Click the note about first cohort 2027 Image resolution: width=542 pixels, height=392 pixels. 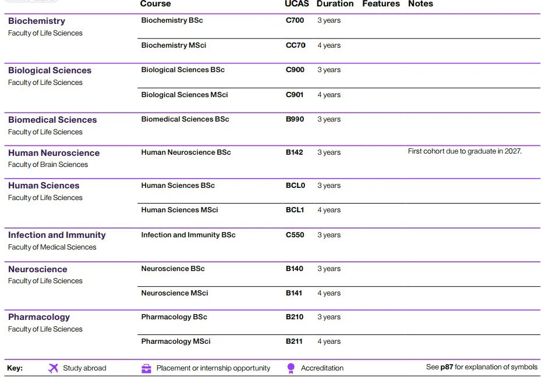[x=465, y=151]
